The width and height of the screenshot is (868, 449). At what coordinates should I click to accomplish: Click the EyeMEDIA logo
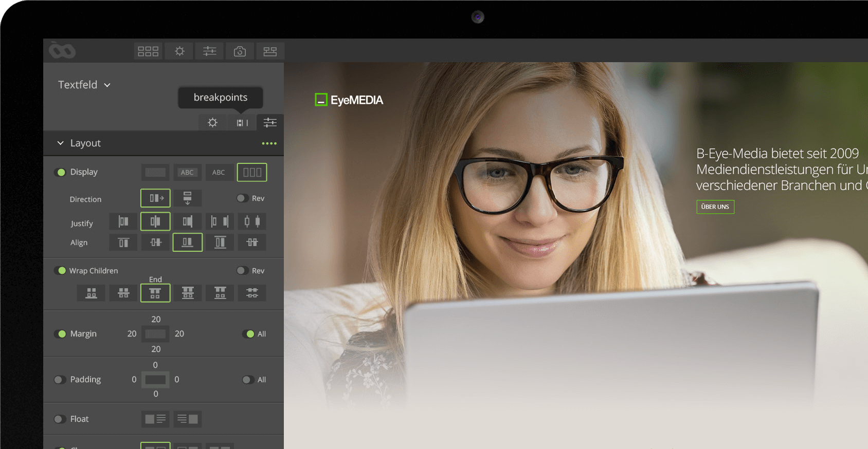(x=349, y=100)
